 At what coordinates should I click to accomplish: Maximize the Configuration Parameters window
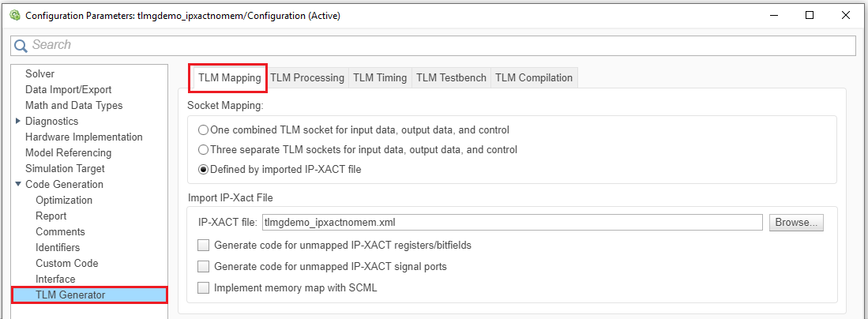[x=810, y=15]
